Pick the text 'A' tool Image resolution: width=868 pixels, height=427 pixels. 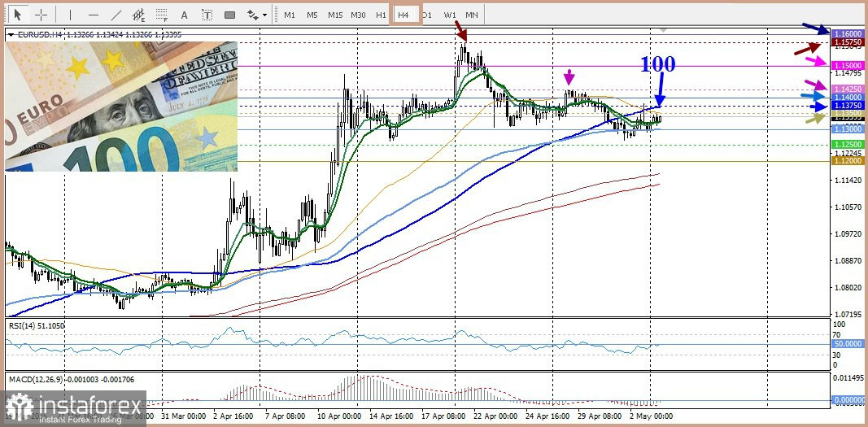(x=185, y=15)
